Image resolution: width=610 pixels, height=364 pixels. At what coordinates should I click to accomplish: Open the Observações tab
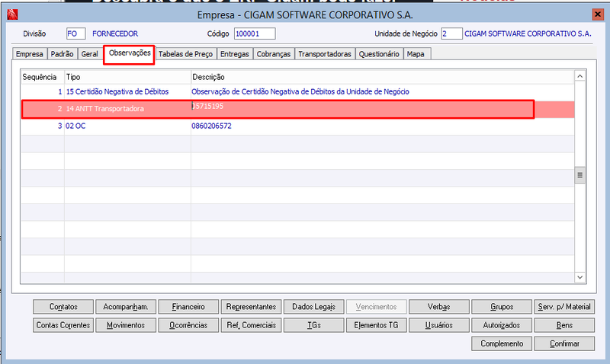pos(130,53)
